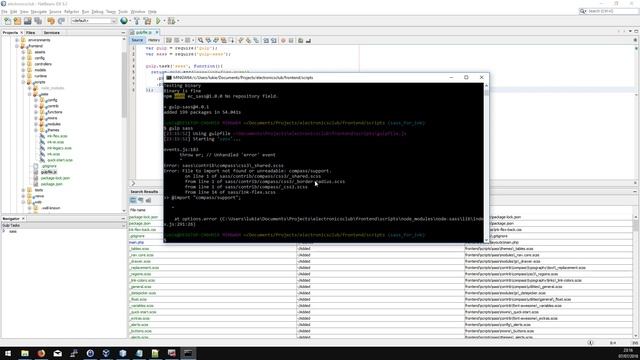Open the Navigate menu
The height and width of the screenshot is (360, 640).
39,12
